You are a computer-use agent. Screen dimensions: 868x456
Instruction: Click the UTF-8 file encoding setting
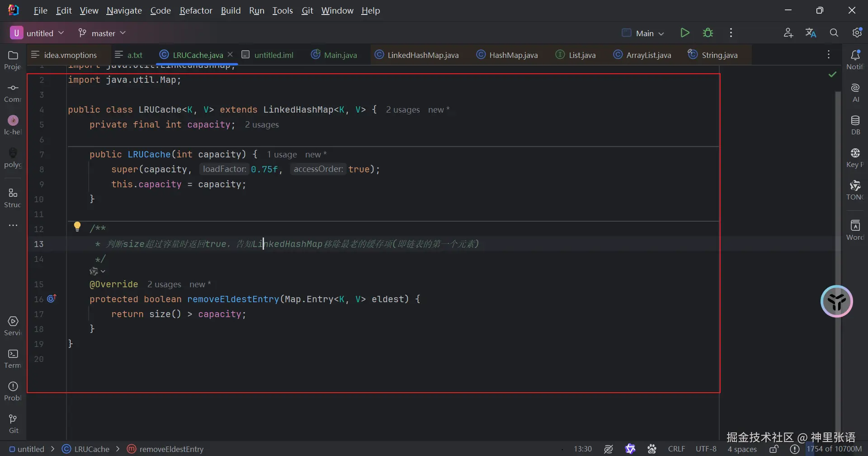point(706,449)
